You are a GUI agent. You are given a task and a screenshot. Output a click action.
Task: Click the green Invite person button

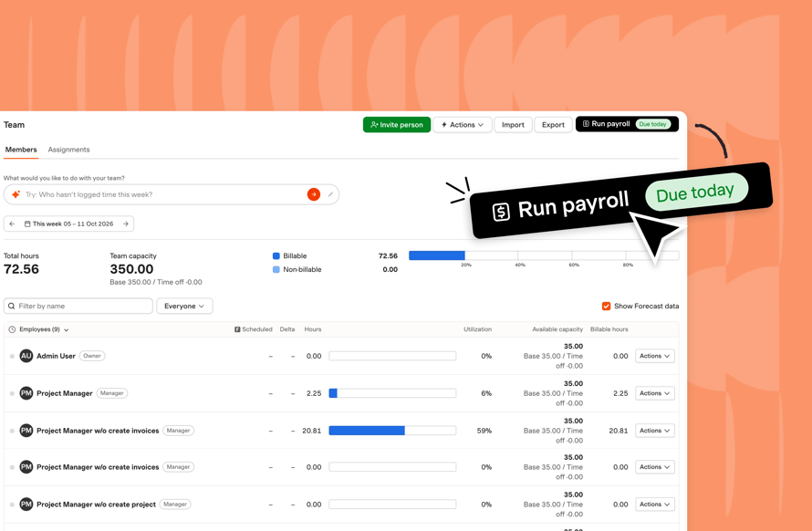397,125
